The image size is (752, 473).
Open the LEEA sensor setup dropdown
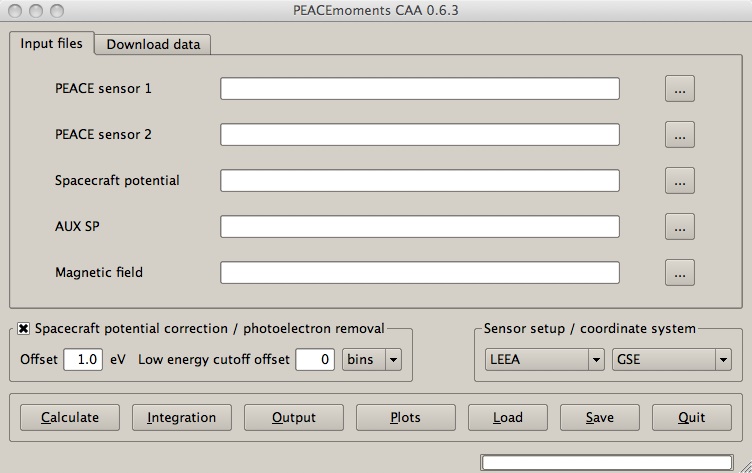tap(544, 359)
